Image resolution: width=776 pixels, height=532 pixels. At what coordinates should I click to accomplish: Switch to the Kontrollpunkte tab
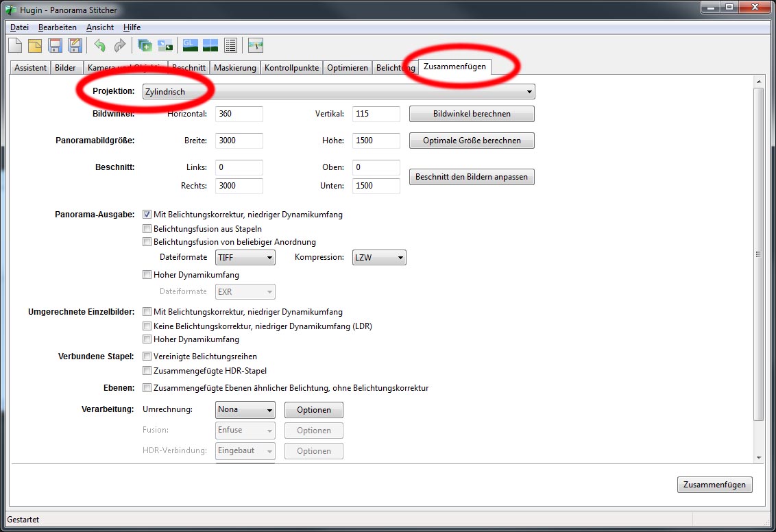click(291, 68)
